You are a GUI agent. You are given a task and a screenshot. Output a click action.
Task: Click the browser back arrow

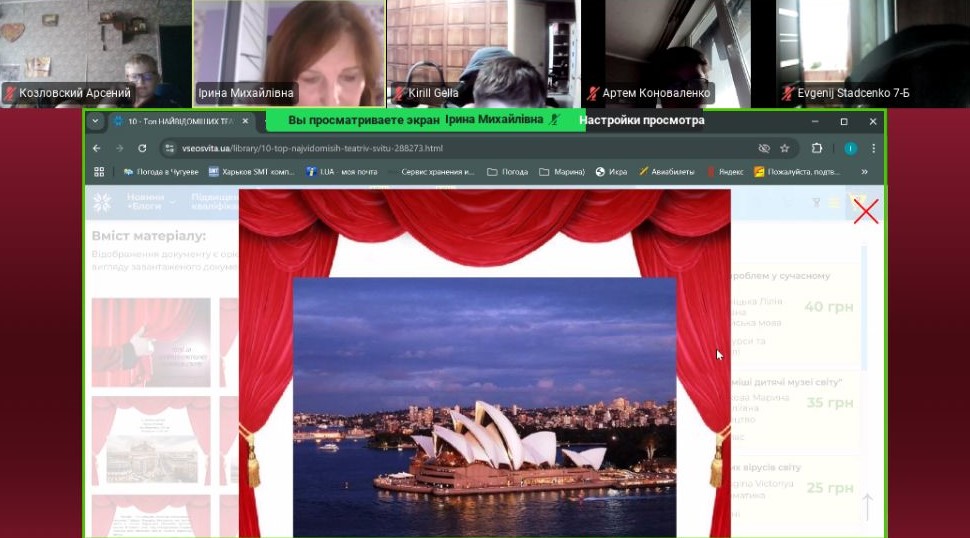tap(97, 148)
